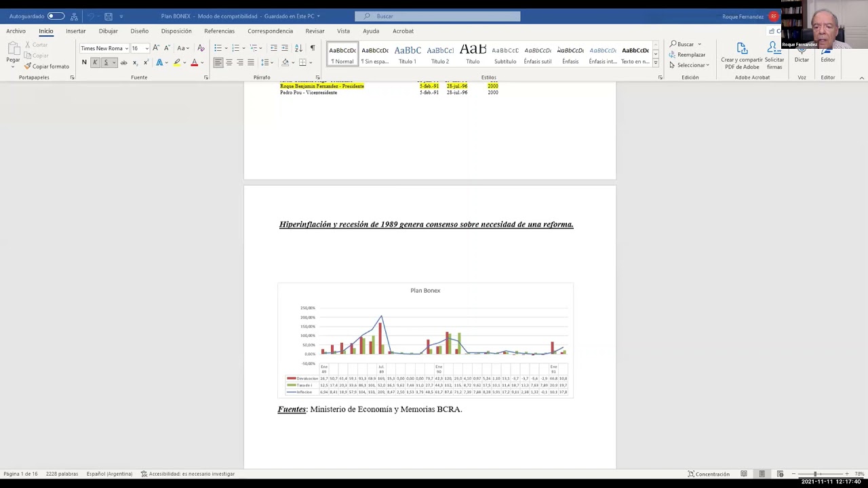Open the quick access toolbar customize arrow
This screenshot has height=488, width=868.
tap(121, 16)
